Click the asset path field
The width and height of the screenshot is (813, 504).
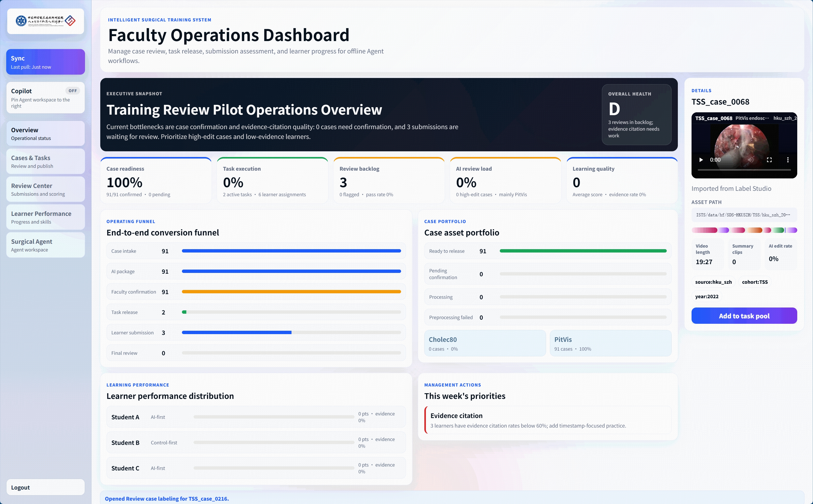coord(744,215)
